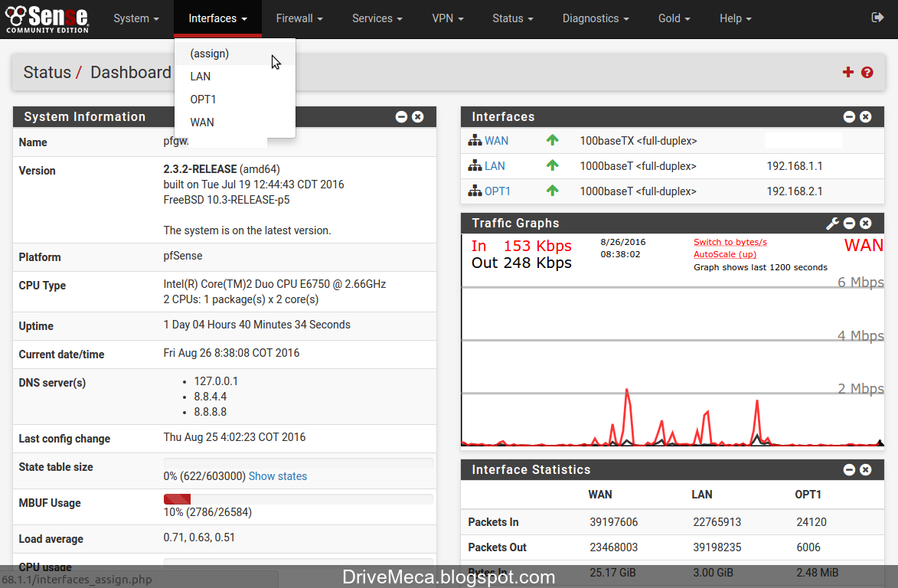Open the Traffic Graphs settings wrench
This screenshot has width=898, height=588.
click(832, 223)
